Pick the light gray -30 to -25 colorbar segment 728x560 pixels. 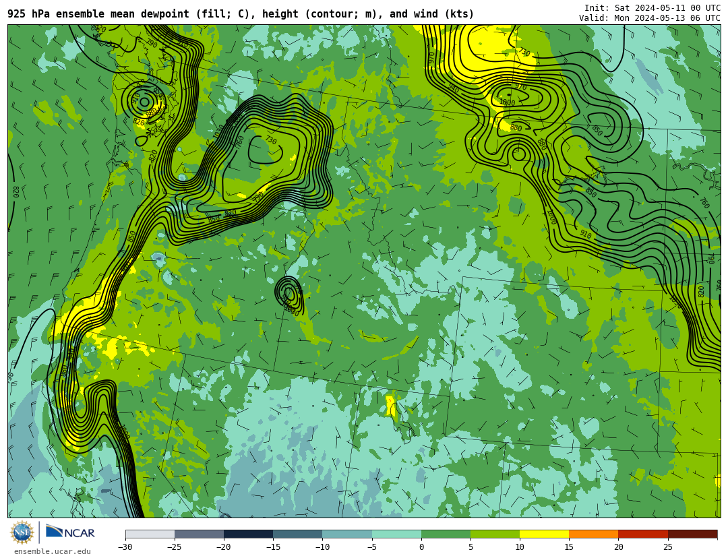point(150,534)
